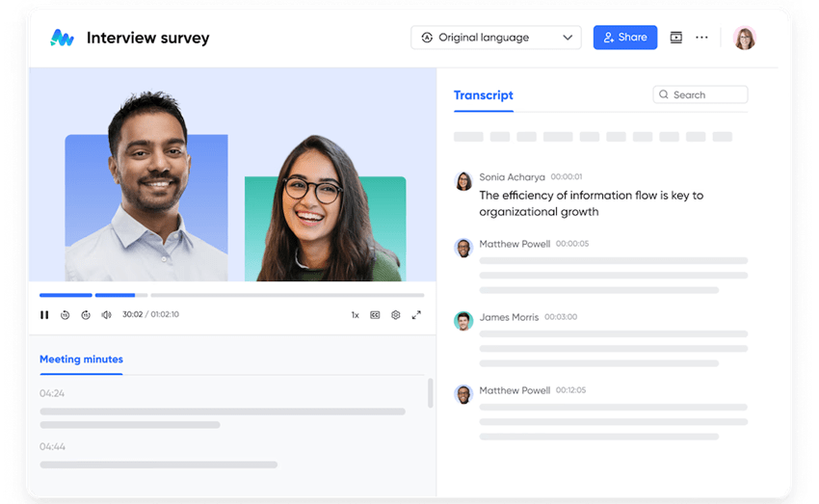Click Matthew Powell's avatar at 00:12:05
Screen dimensions: 819x504
[463, 394]
